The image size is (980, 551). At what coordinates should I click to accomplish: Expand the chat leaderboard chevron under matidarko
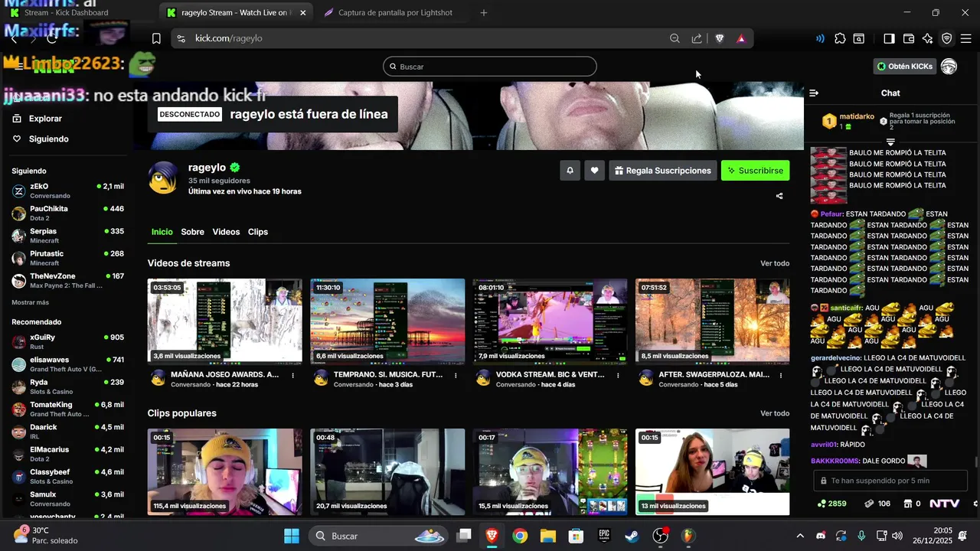coord(890,142)
